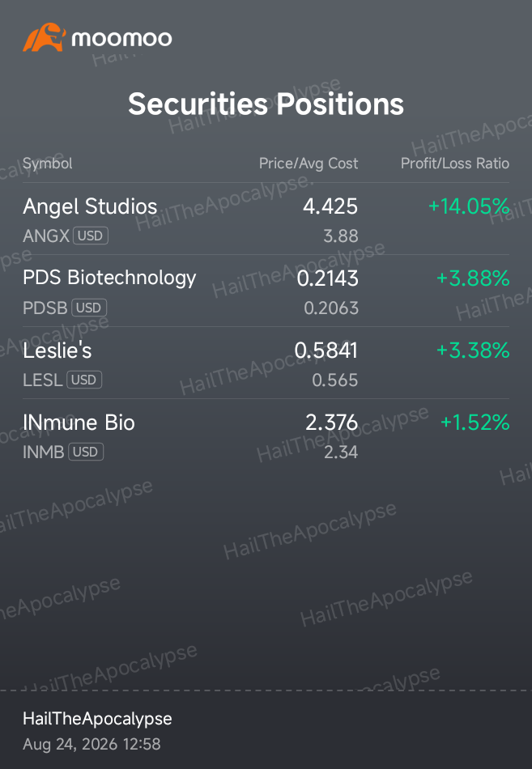Click the Securities Positions title
Viewport: 532px width, 769px height.
point(266,104)
